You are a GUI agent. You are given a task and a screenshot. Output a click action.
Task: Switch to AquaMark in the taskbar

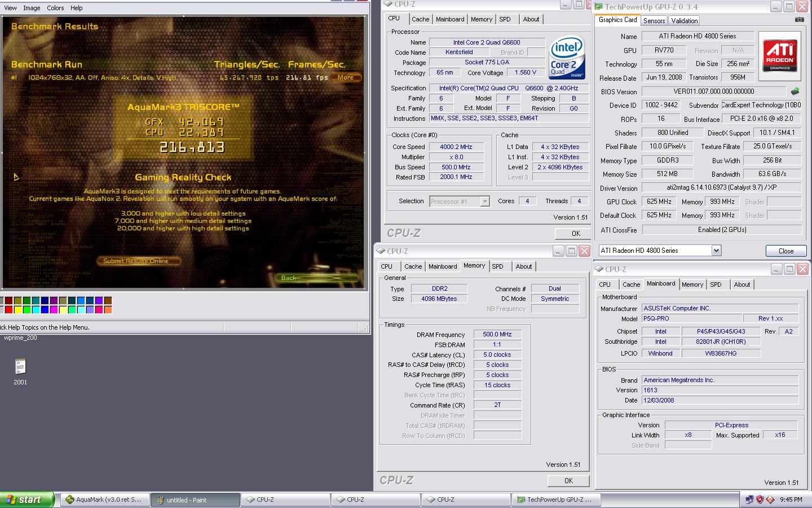pyautogui.click(x=105, y=500)
